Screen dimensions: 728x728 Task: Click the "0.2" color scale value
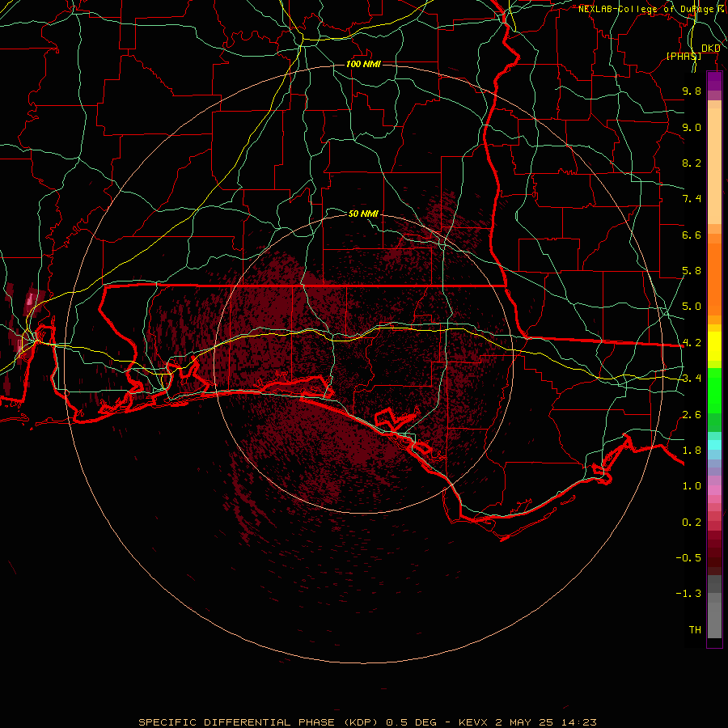pyautogui.click(x=692, y=523)
